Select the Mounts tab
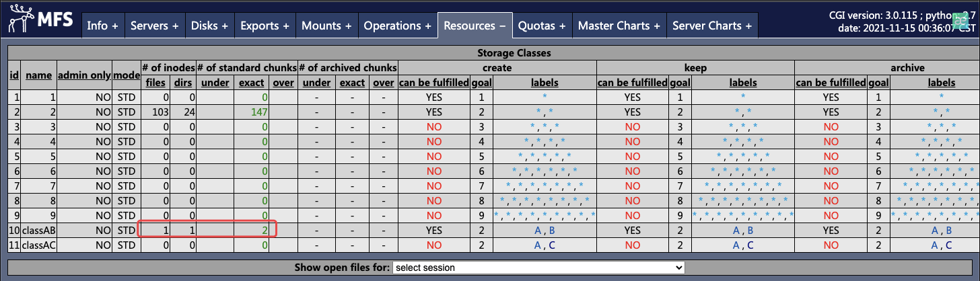 (326, 26)
